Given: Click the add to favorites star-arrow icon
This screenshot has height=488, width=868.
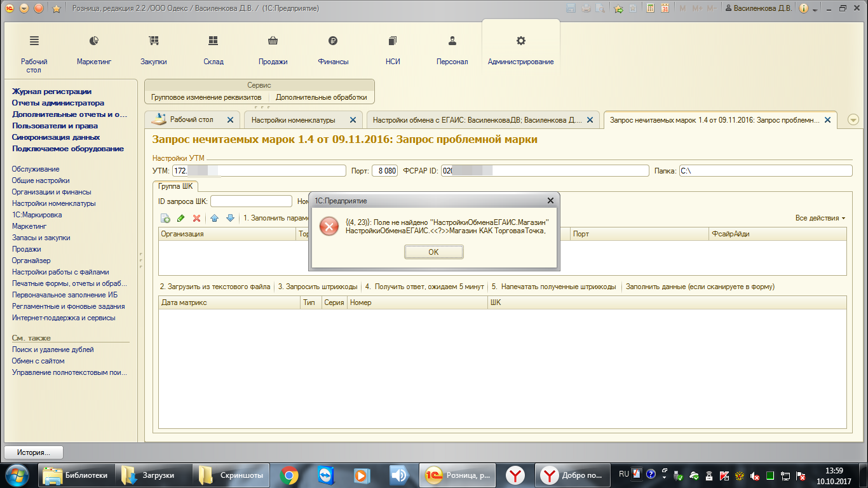Looking at the screenshot, I should [619, 8].
